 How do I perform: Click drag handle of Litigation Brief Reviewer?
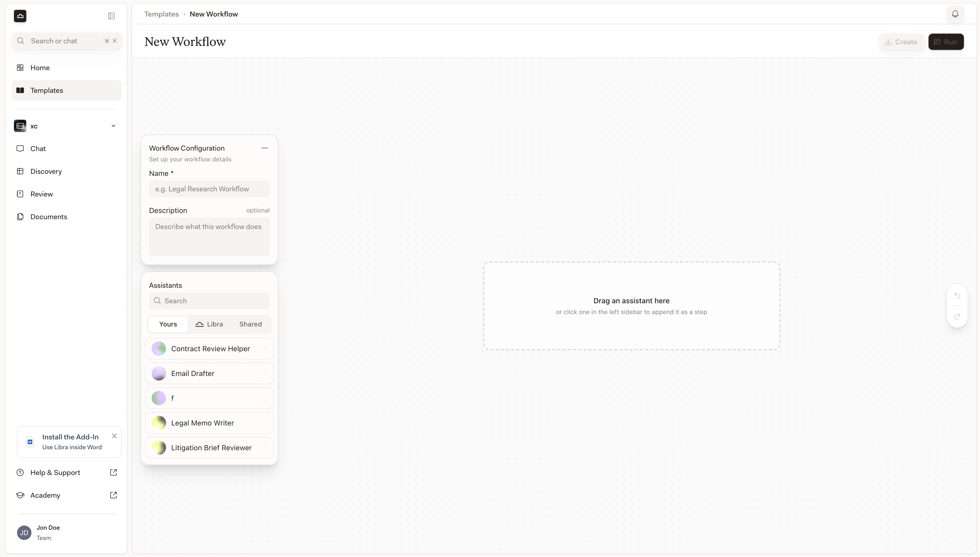point(264,448)
